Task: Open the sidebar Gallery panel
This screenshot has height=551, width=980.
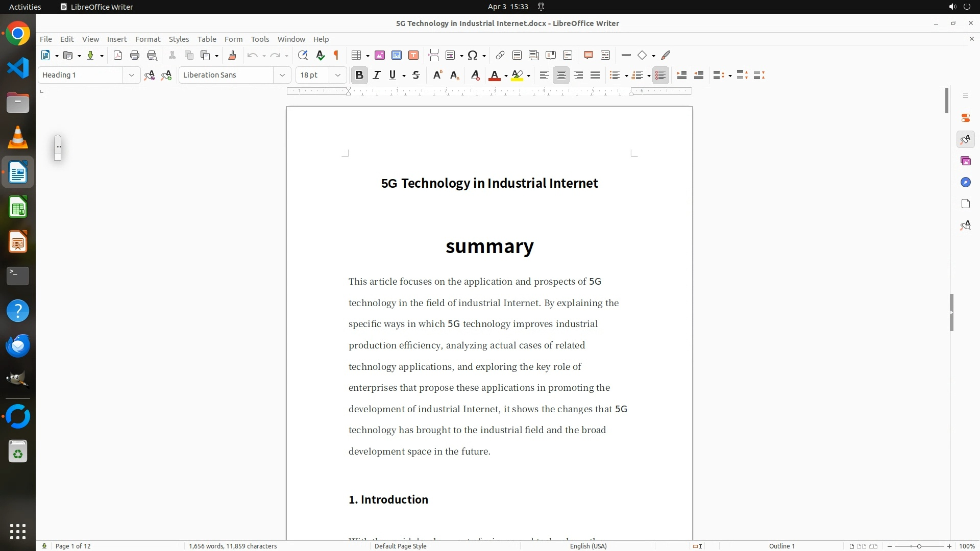Action: pos(965,161)
